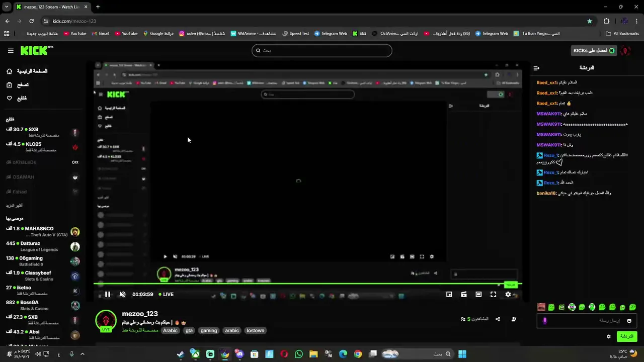Viewport: 644px width, 362px height.
Task: Open Chrome tab search dropdown arrow
Action: (x=7, y=7)
